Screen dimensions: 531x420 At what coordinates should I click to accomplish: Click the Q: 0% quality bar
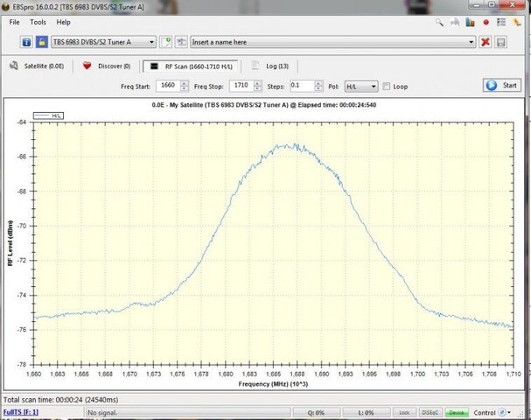[x=317, y=412]
